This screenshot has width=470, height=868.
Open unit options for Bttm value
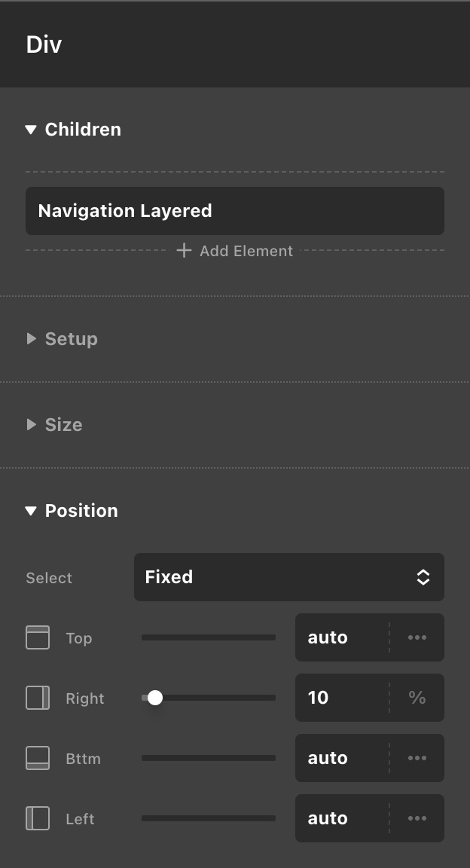[x=417, y=758]
